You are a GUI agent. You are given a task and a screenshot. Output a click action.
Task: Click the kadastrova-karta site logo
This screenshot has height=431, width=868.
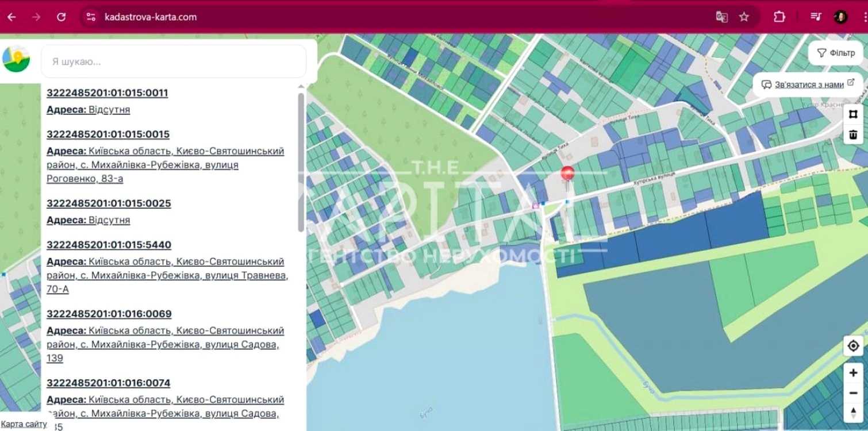click(16, 59)
